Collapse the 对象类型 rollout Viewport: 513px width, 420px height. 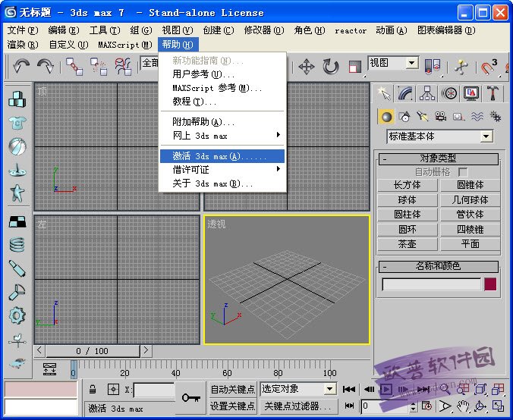438,159
